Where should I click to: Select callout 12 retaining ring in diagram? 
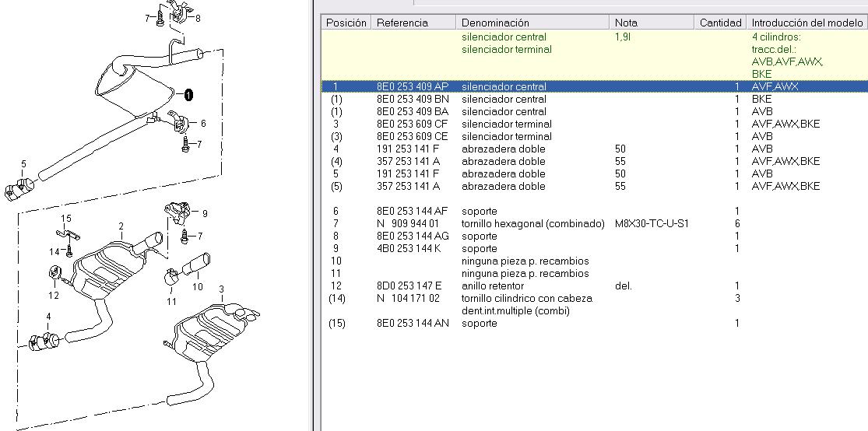point(54,295)
